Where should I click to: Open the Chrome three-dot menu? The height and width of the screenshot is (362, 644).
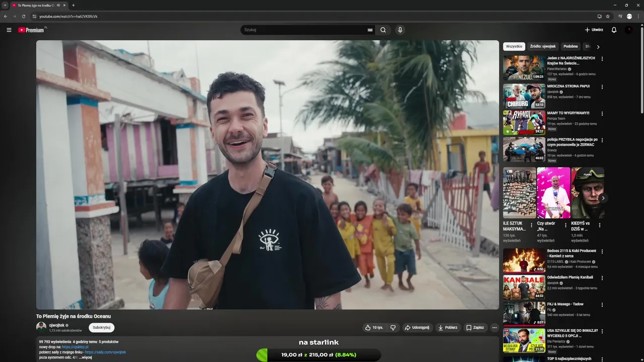pos(638,16)
